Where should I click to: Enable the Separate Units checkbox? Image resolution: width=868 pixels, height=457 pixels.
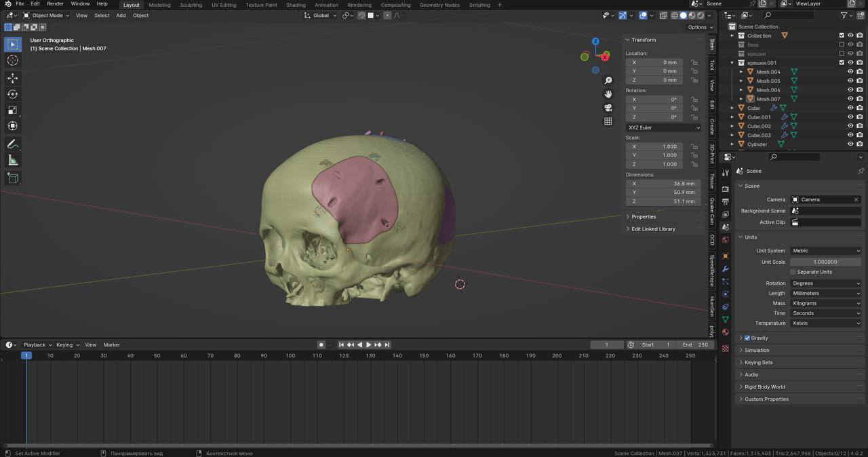[x=793, y=272]
